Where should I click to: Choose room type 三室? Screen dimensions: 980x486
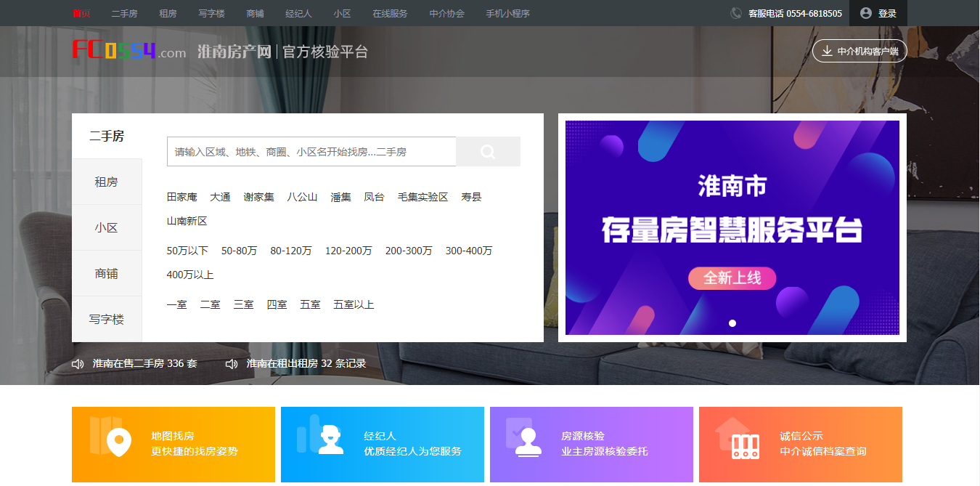pos(243,304)
